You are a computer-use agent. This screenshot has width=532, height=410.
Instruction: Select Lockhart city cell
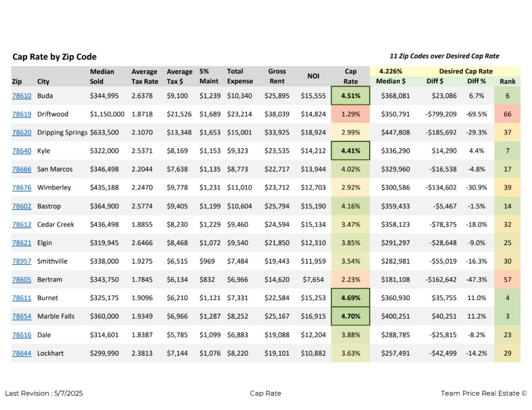[x=50, y=353]
